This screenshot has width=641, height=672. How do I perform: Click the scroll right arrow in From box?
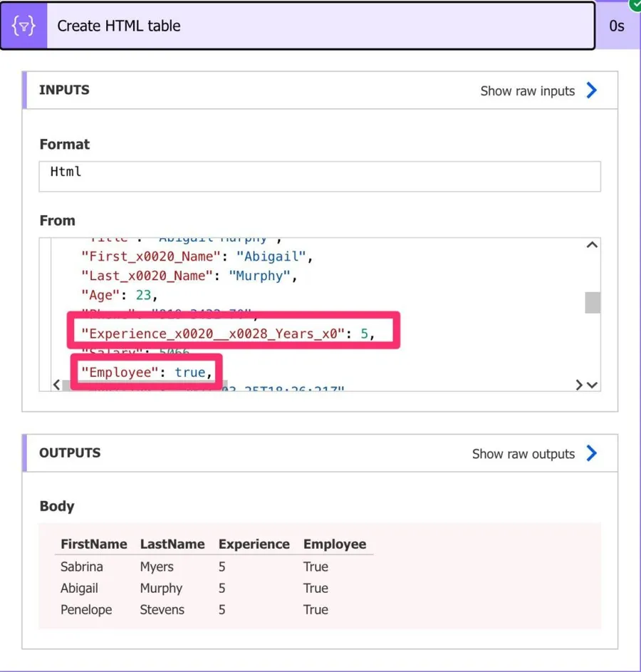(x=579, y=385)
